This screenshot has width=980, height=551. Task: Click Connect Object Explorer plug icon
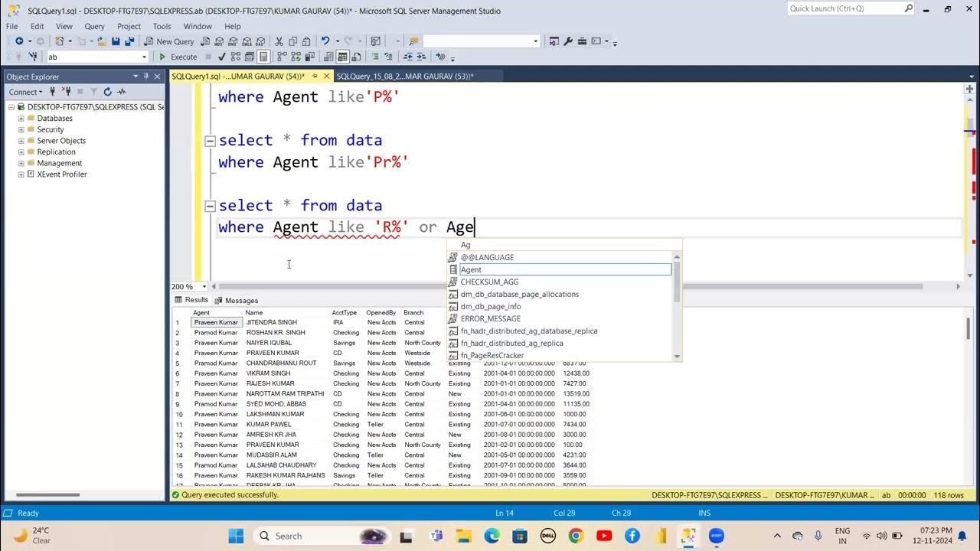coord(53,92)
